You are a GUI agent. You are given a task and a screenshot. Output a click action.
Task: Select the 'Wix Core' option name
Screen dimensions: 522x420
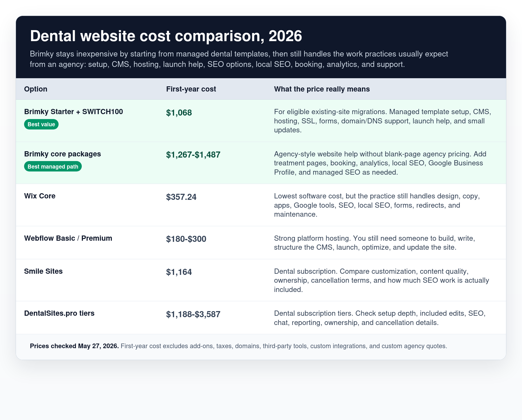40,196
